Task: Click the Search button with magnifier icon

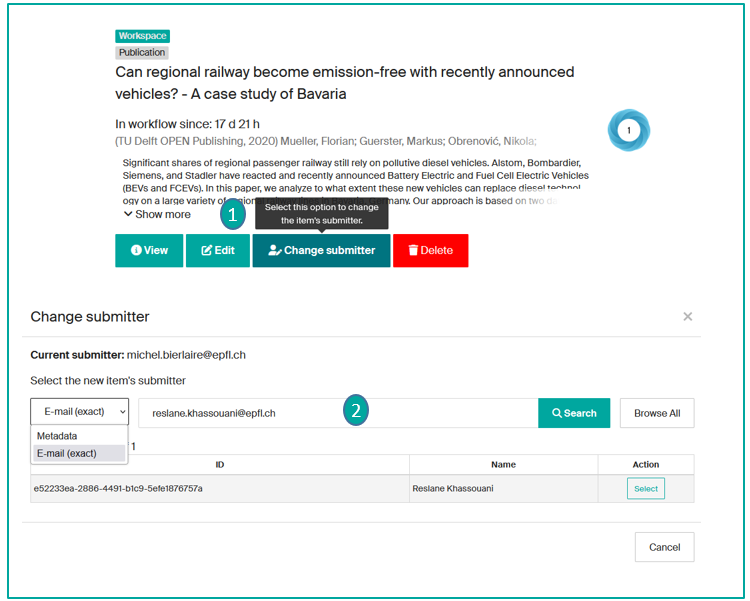Action: point(573,413)
